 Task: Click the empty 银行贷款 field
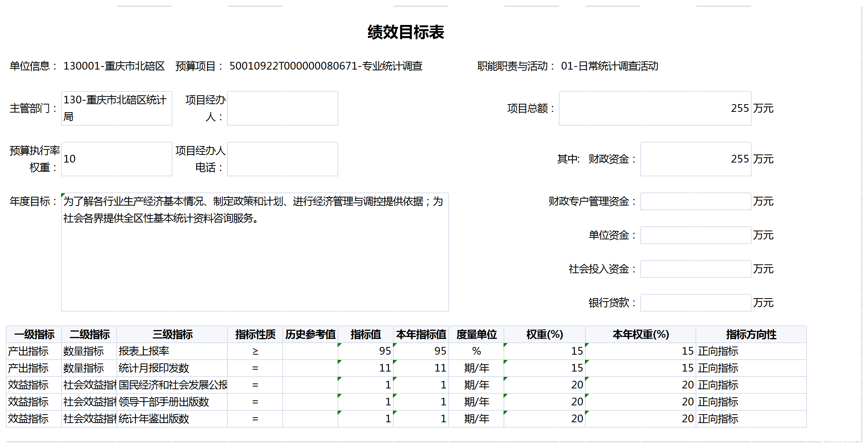click(696, 303)
